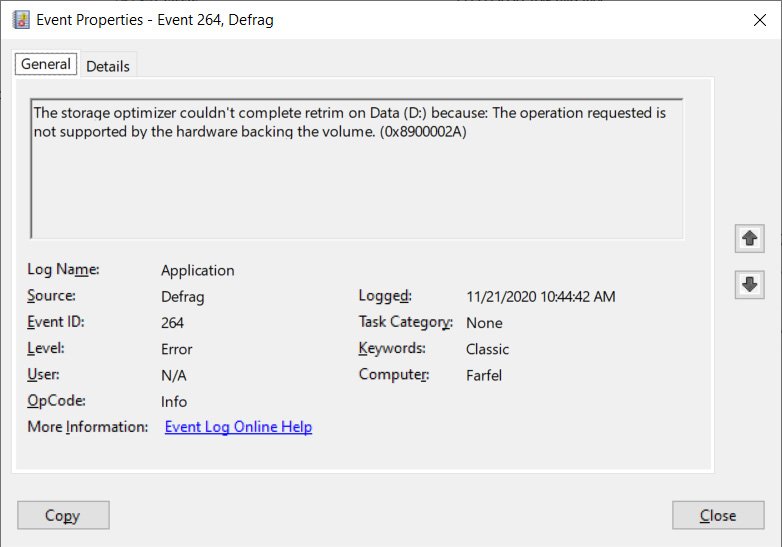Image resolution: width=782 pixels, height=547 pixels.
Task: Go to next event with down arrow
Action: tap(749, 284)
